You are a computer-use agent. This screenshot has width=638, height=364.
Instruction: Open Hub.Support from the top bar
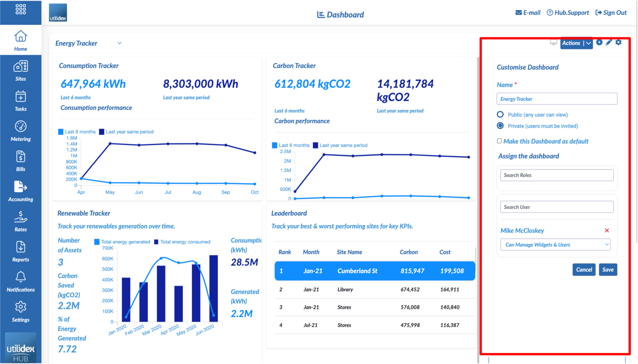568,12
